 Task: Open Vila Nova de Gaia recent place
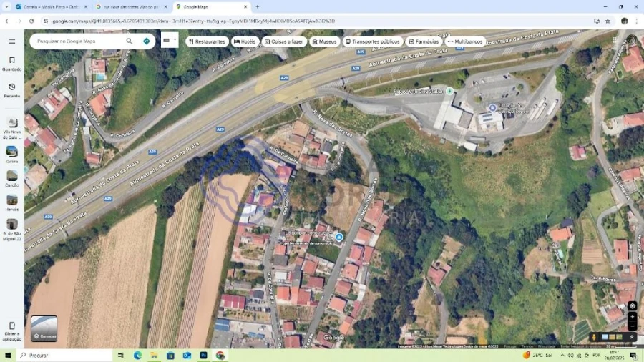click(12, 128)
